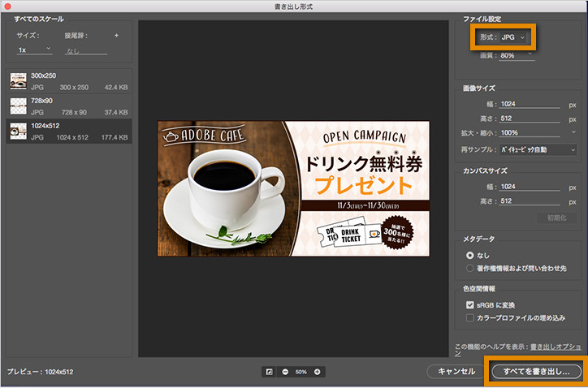
Task: Click the image size 幅 input field
Action: pyautogui.click(x=530, y=104)
